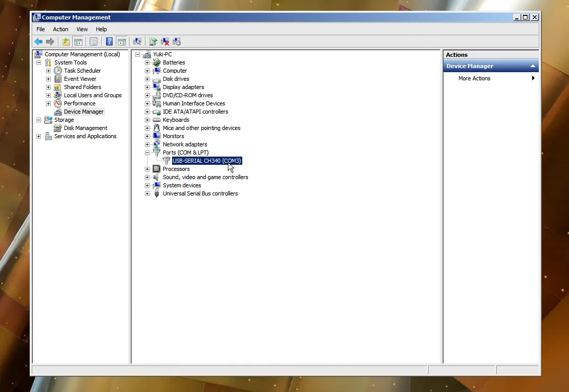The image size is (569, 392).
Task: Click the Yuki-PC computer root icon
Action: click(147, 54)
